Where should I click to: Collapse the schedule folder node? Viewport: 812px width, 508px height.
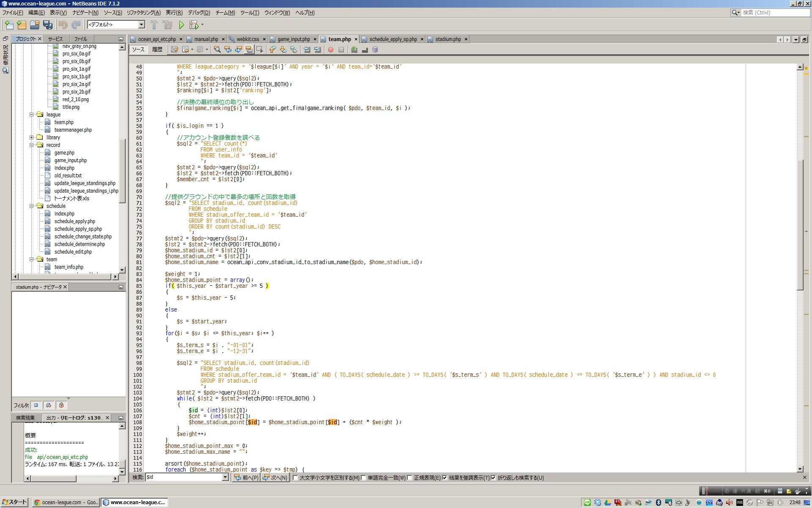click(x=32, y=206)
